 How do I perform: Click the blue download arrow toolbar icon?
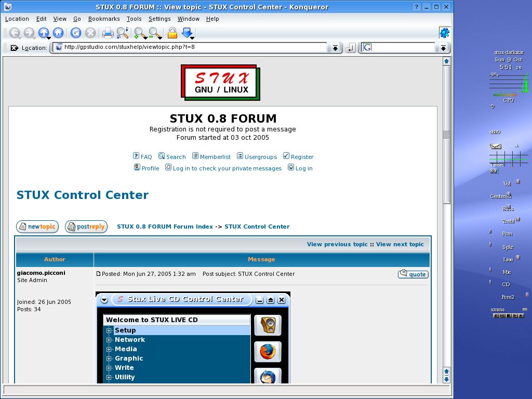point(187,33)
